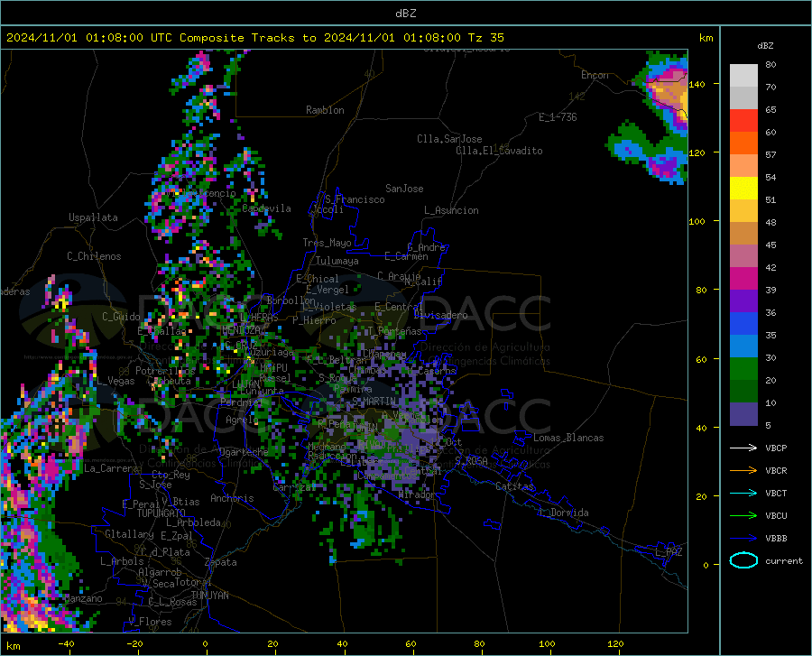Click the 'TUPUNGATO' map label
812x656 pixels.
pyautogui.click(x=161, y=513)
